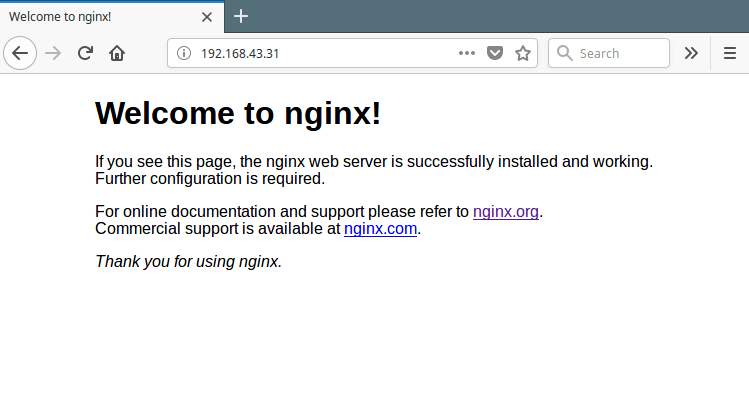Image resolution: width=749 pixels, height=403 pixels.
Task: Open the browser home page
Action: 117,53
